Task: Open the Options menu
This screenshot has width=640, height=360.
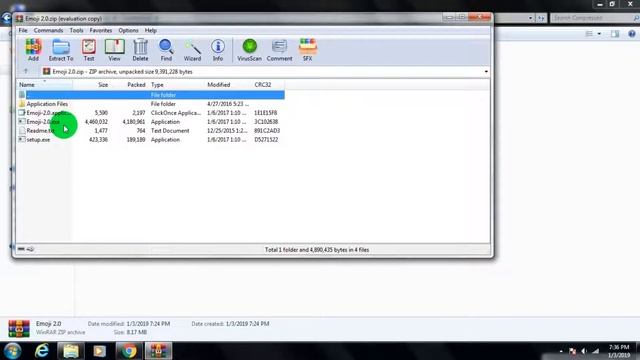Action: [128, 31]
